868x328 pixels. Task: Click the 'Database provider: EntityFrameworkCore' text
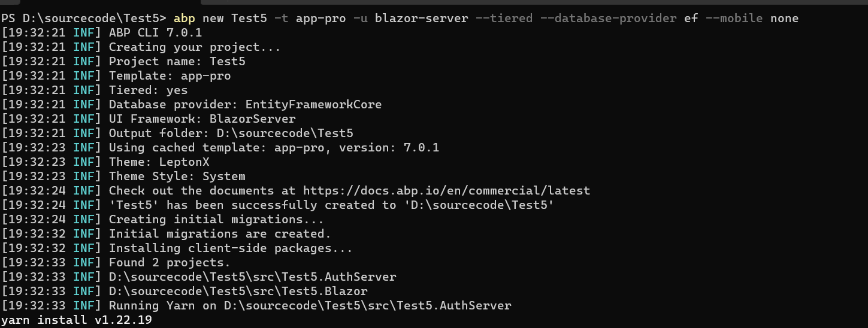[245, 105]
